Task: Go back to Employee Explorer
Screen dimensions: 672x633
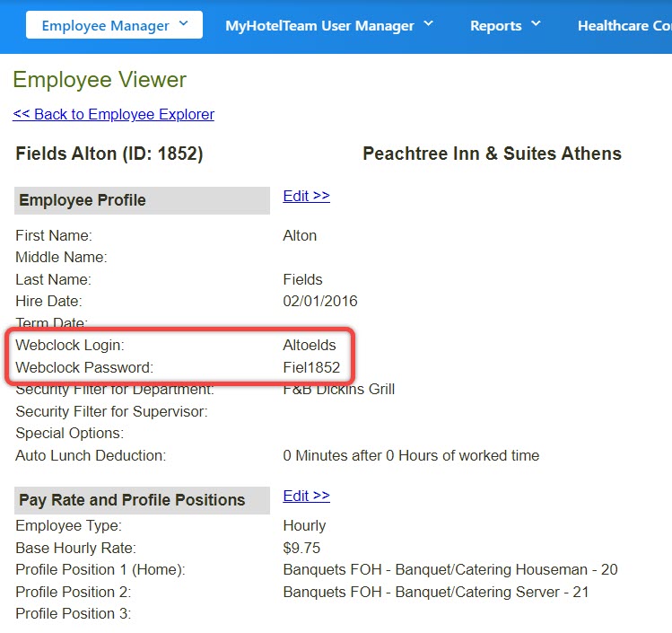Action: [113, 114]
